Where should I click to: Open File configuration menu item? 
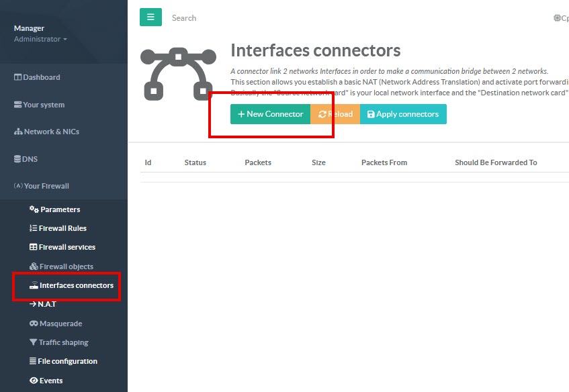(67, 361)
